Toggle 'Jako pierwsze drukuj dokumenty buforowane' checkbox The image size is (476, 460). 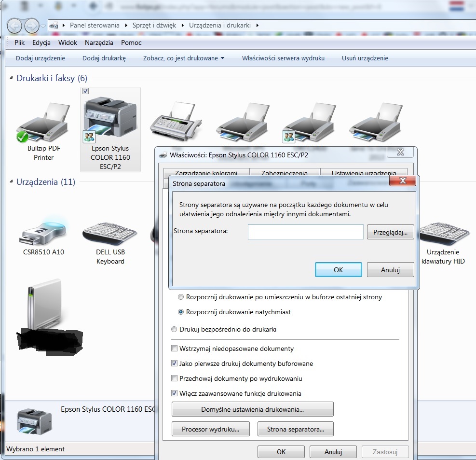(174, 363)
